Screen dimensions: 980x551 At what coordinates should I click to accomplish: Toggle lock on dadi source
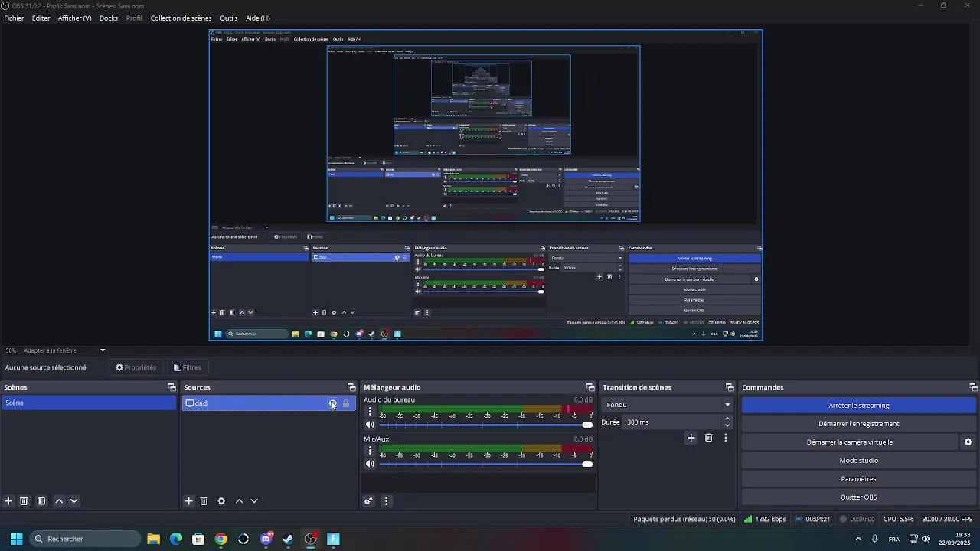coord(346,403)
